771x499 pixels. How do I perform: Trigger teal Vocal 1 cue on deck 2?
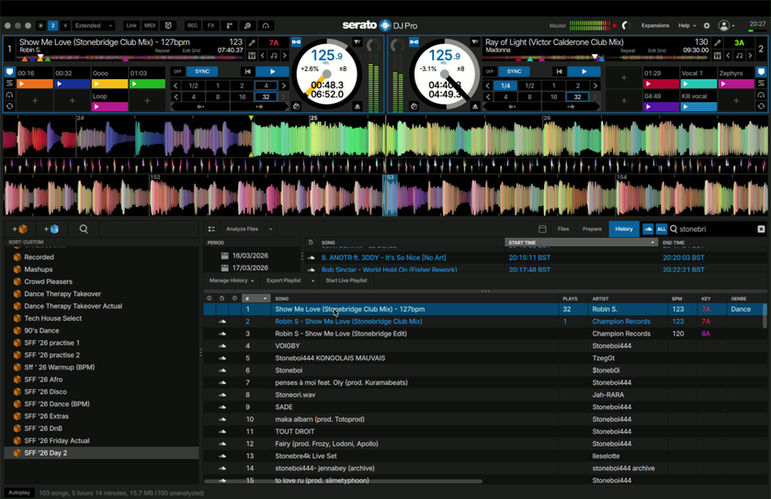coord(698,84)
